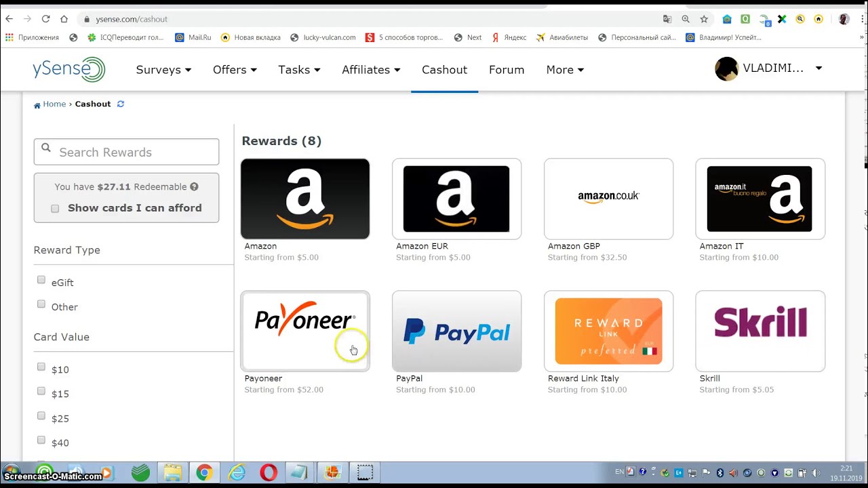Expand the Surveys menu
This screenshot has width=868, height=488.
[x=163, y=70]
